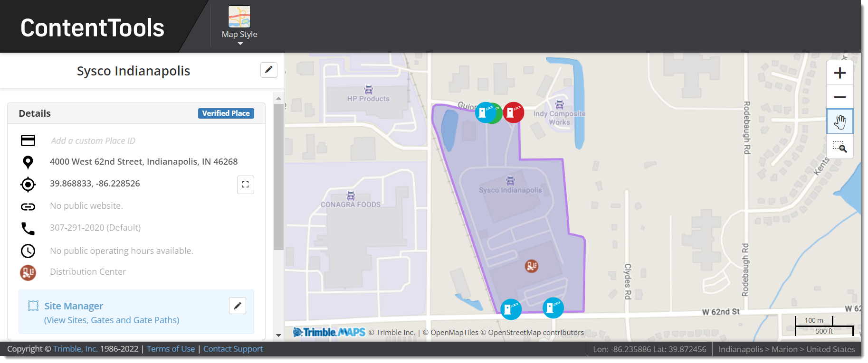The image size is (868, 363).
Task: Click the Details panel header
Action: coord(136,113)
